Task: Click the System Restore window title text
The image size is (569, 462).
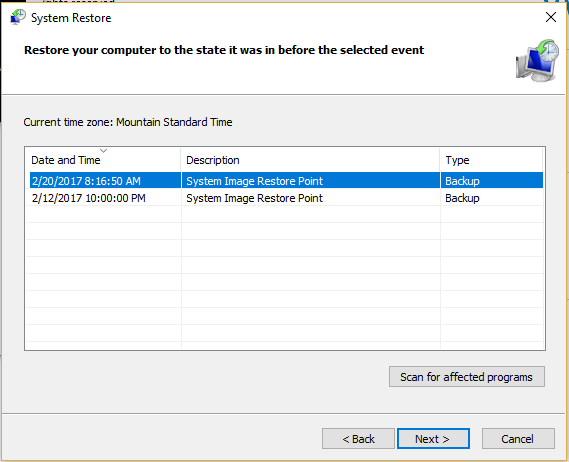Action: (71, 18)
